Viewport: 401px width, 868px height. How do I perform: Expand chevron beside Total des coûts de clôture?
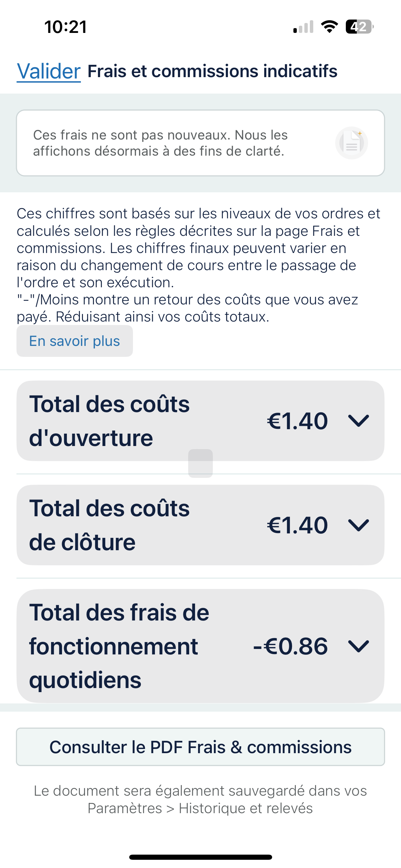(x=358, y=525)
